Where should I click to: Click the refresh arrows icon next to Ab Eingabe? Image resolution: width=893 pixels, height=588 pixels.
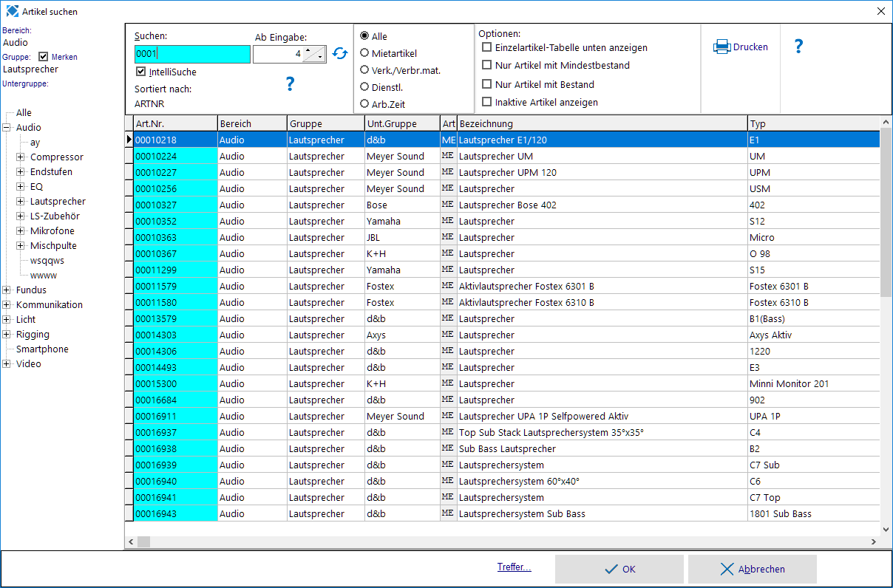click(x=339, y=53)
